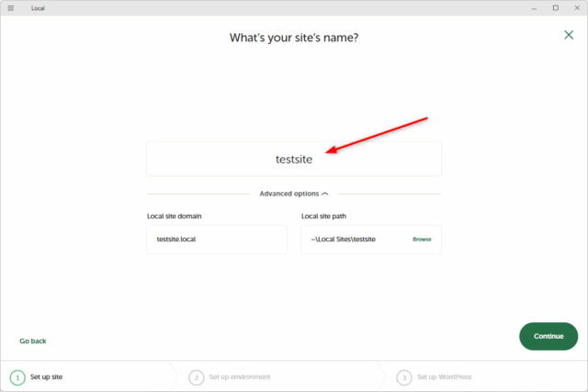Select the Set up site step label
Image resolution: width=588 pixels, height=392 pixels.
pyautogui.click(x=47, y=377)
